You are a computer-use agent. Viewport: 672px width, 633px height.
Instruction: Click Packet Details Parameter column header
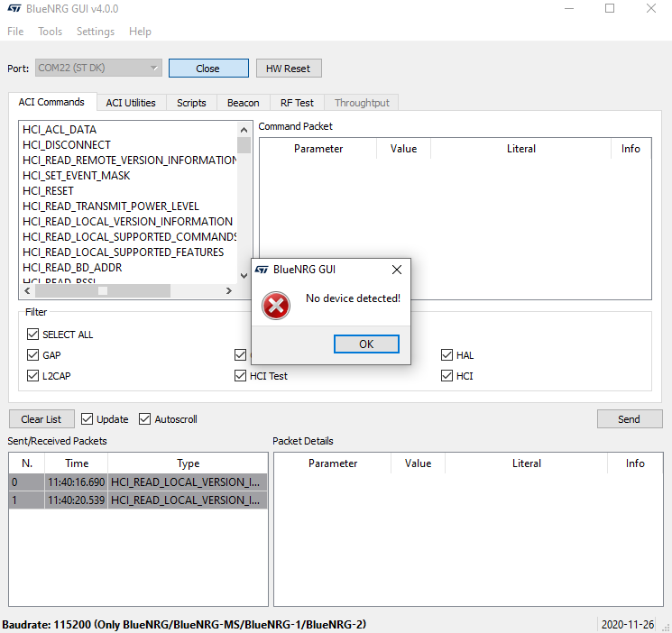(x=333, y=463)
